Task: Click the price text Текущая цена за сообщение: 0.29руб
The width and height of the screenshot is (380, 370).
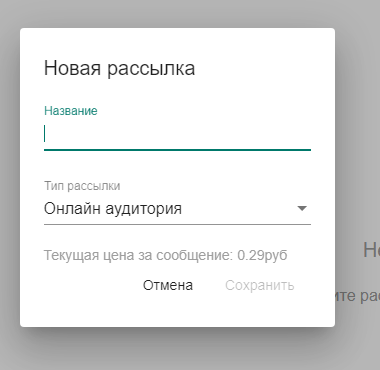Action: pos(165,256)
